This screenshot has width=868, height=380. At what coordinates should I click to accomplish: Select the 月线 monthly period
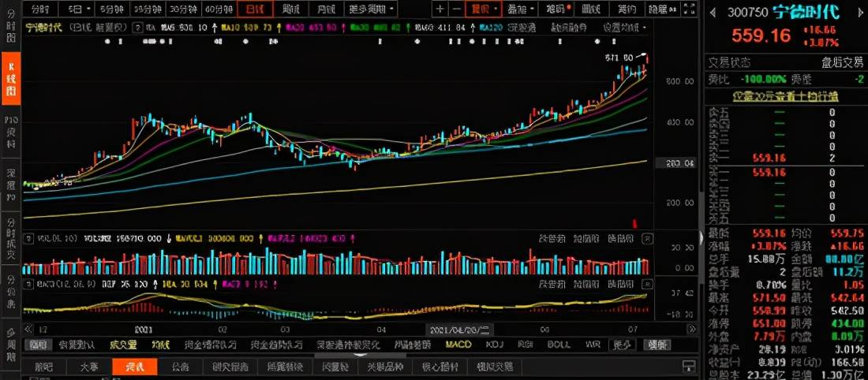(x=325, y=9)
